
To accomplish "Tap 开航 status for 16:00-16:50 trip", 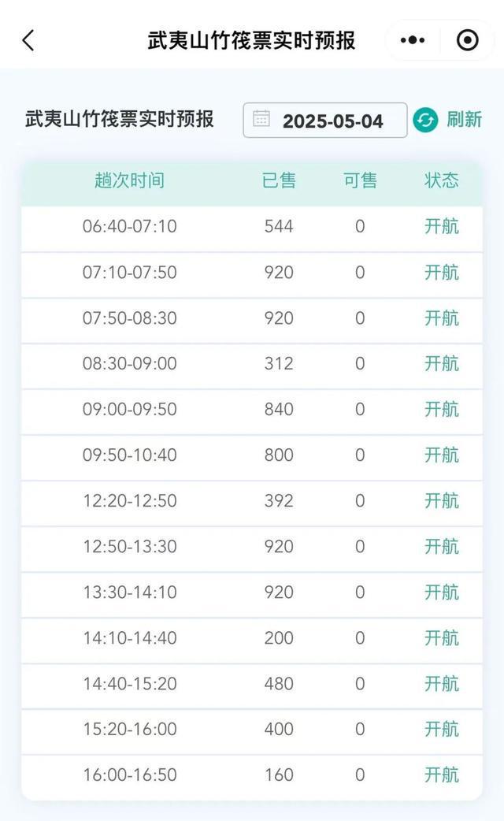I will point(441,775).
